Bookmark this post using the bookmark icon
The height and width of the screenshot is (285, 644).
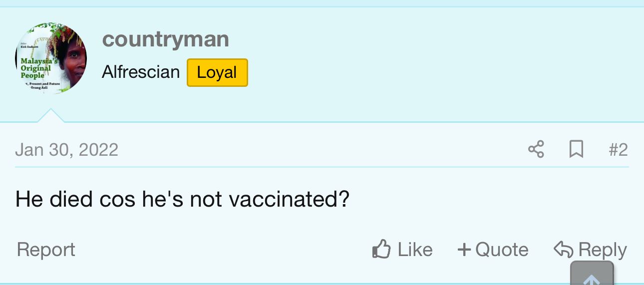[x=576, y=149]
